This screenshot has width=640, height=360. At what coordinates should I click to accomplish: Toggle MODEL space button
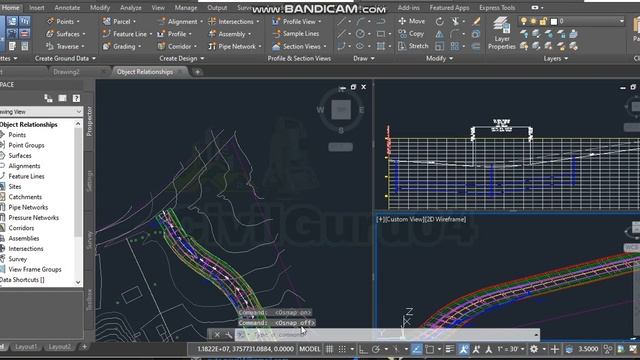coord(310,349)
